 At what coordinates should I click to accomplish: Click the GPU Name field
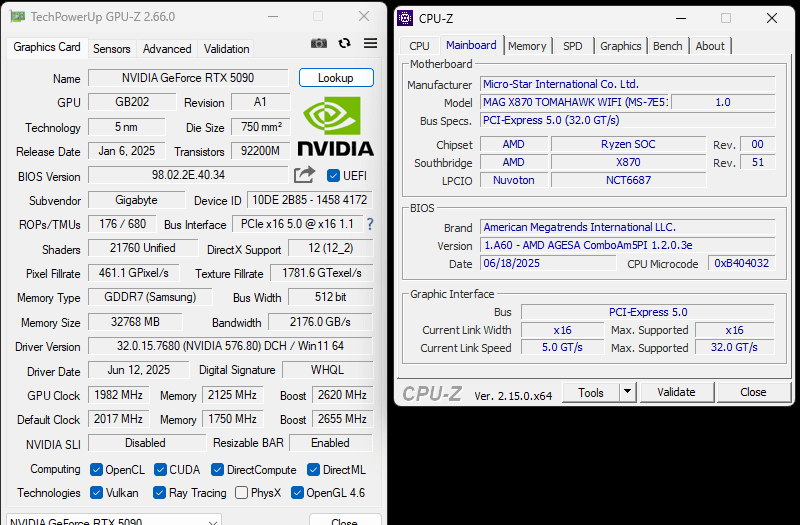point(188,78)
